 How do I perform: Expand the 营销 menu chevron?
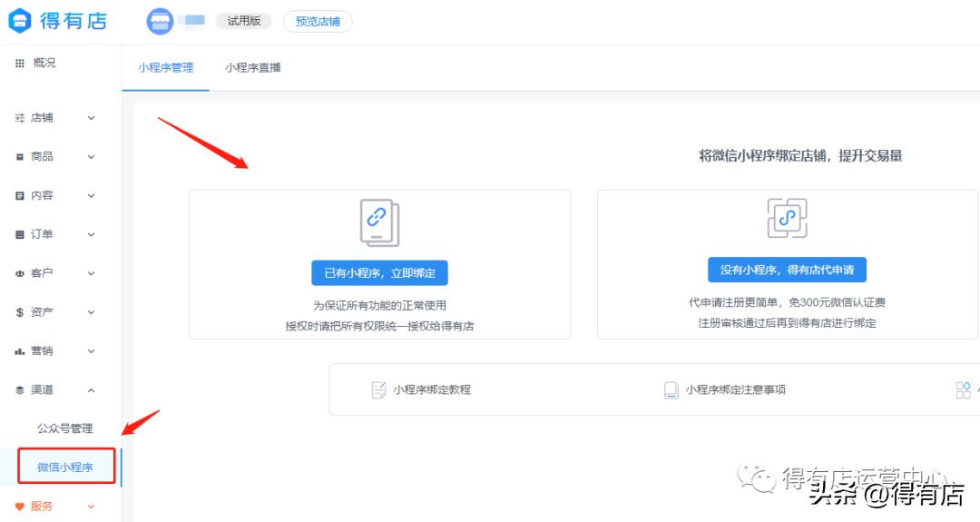point(92,351)
